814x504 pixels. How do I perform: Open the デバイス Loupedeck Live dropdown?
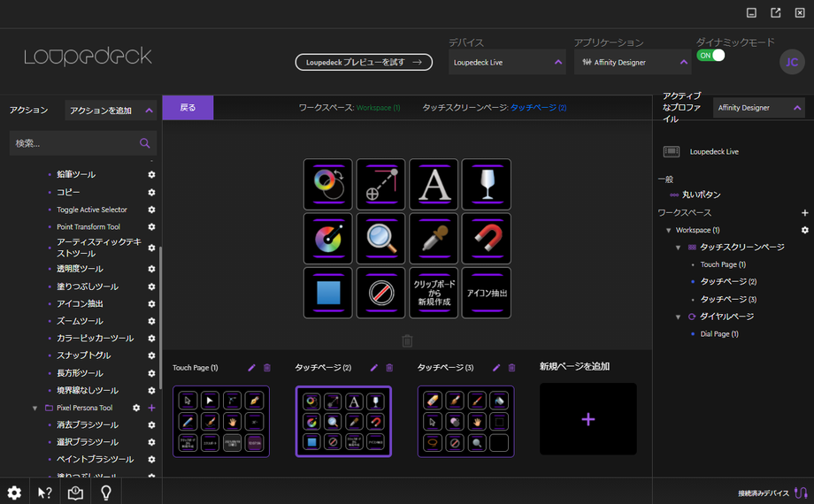tap(507, 62)
